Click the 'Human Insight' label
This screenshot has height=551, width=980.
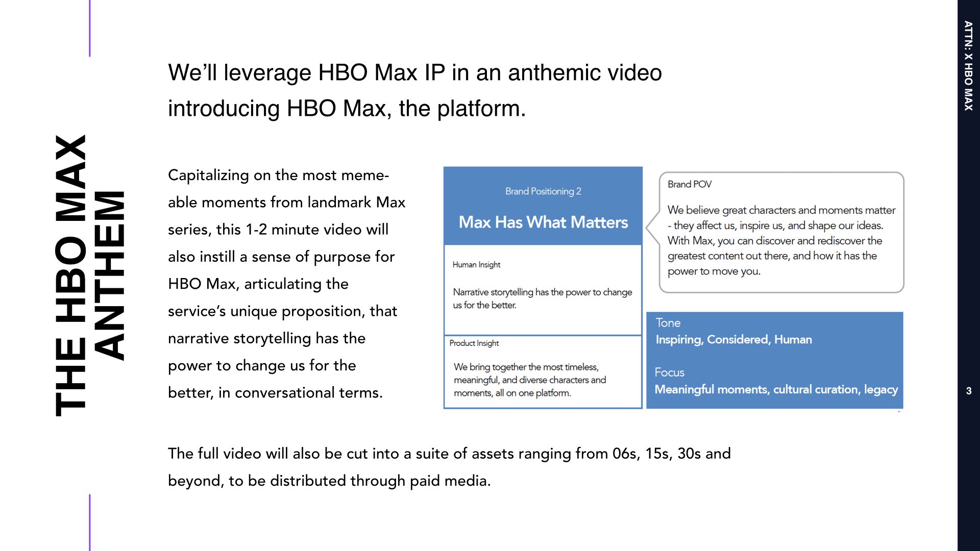point(476,264)
